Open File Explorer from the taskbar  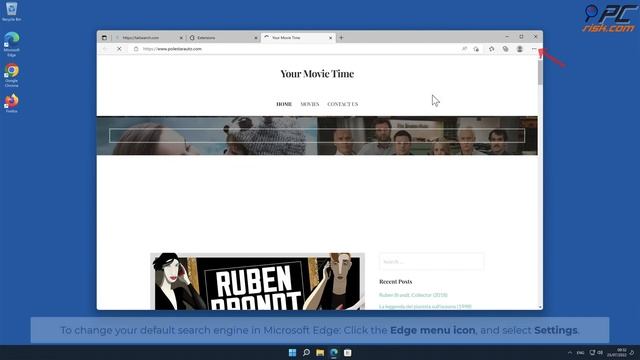pos(320,353)
